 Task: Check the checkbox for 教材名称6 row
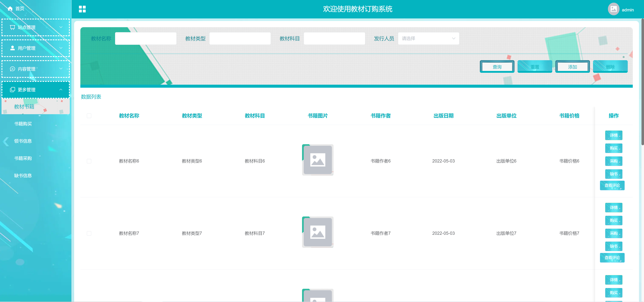pos(89,161)
